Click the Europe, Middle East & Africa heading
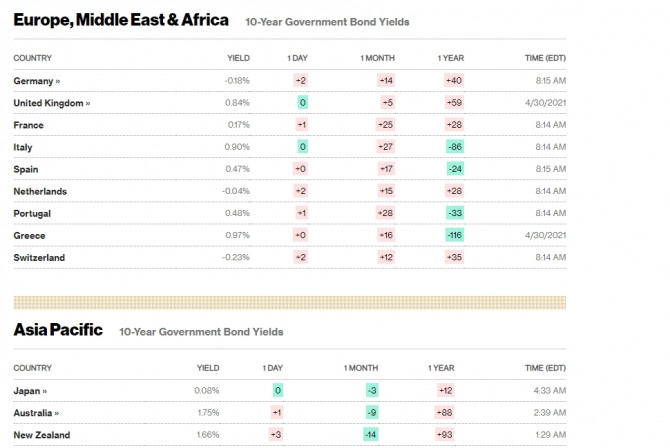This screenshot has width=670, height=448. [x=121, y=20]
